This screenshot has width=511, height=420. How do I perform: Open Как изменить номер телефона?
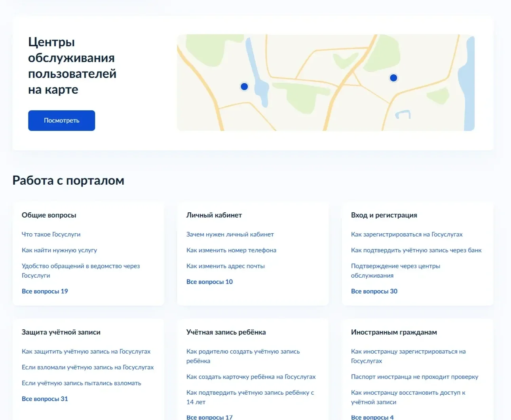(231, 250)
